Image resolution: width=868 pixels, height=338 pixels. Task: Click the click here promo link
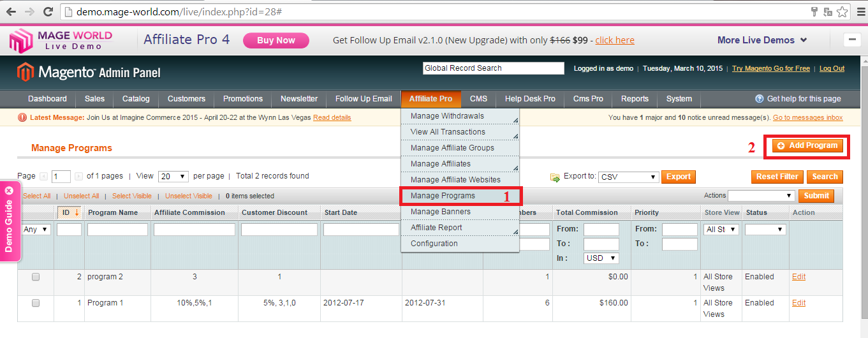(x=615, y=40)
